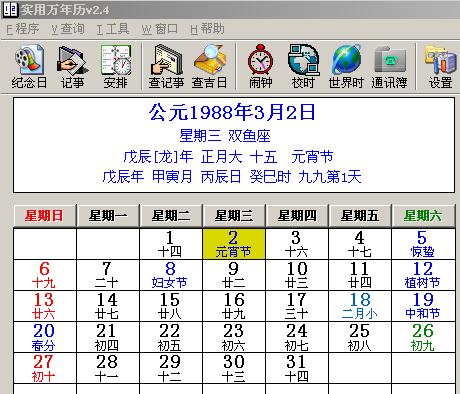Select March 17 (三十)

click(x=297, y=306)
